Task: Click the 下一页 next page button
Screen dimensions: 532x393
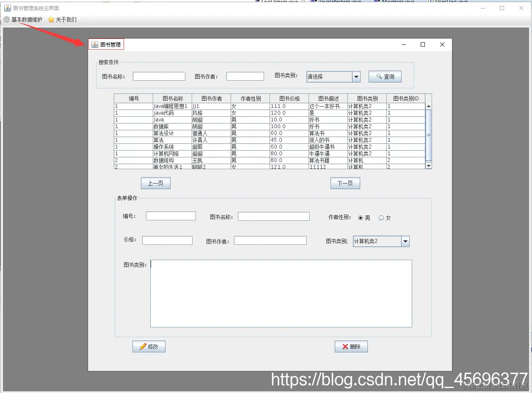Action: (345, 183)
